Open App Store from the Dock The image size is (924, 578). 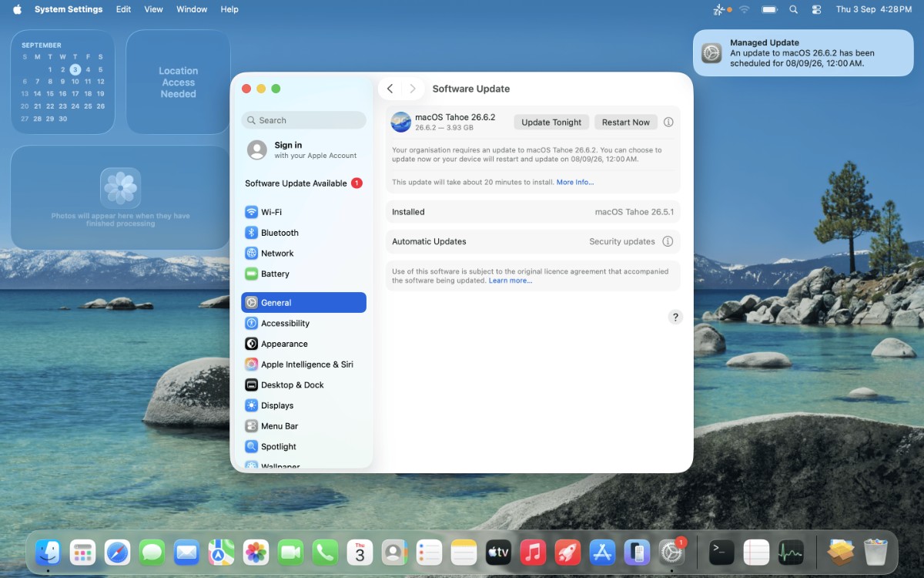(602, 553)
